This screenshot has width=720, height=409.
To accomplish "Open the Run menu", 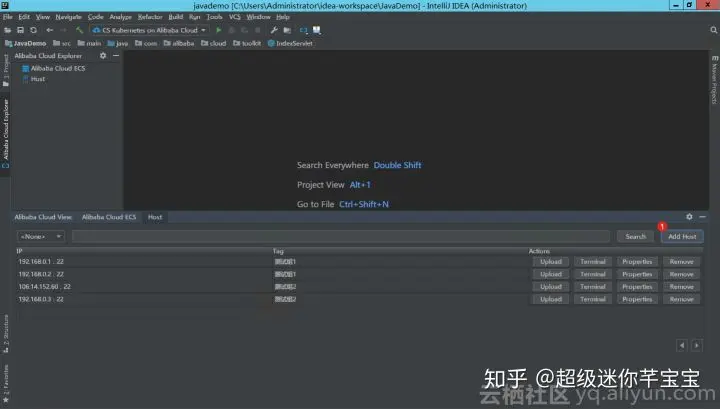I will pos(194,17).
